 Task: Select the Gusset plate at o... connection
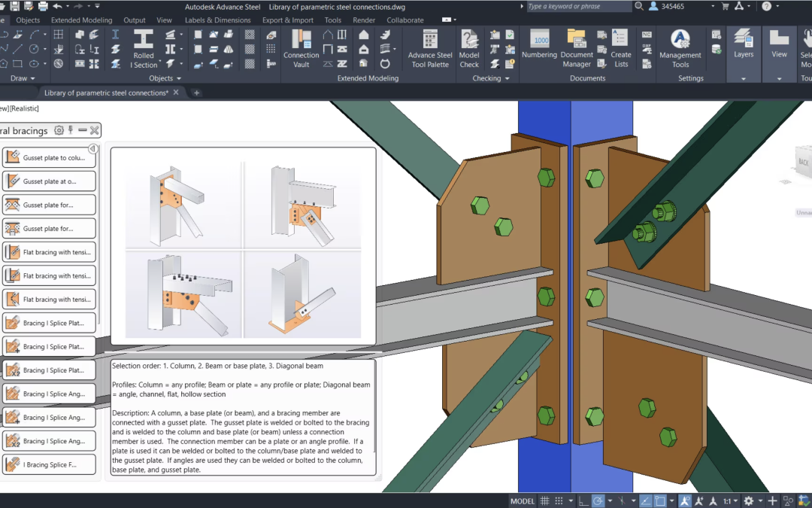[x=49, y=181]
